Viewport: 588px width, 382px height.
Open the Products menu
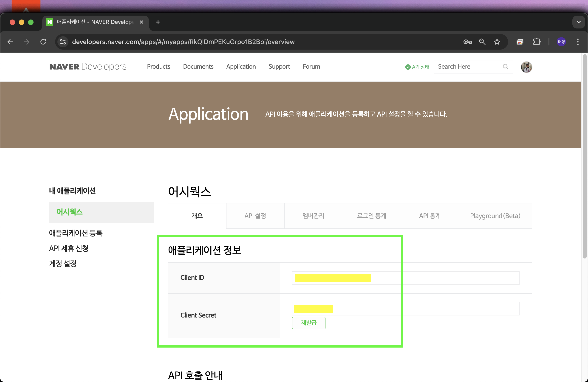(159, 67)
